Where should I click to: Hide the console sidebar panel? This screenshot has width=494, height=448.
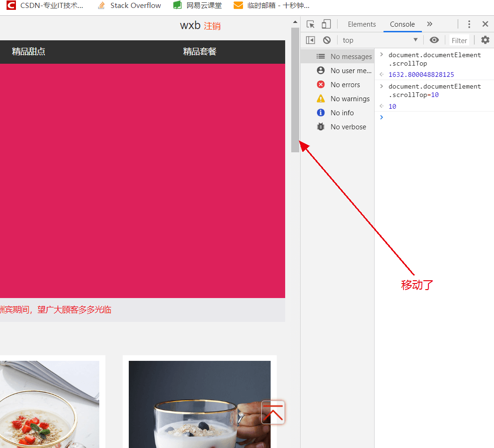click(x=310, y=40)
